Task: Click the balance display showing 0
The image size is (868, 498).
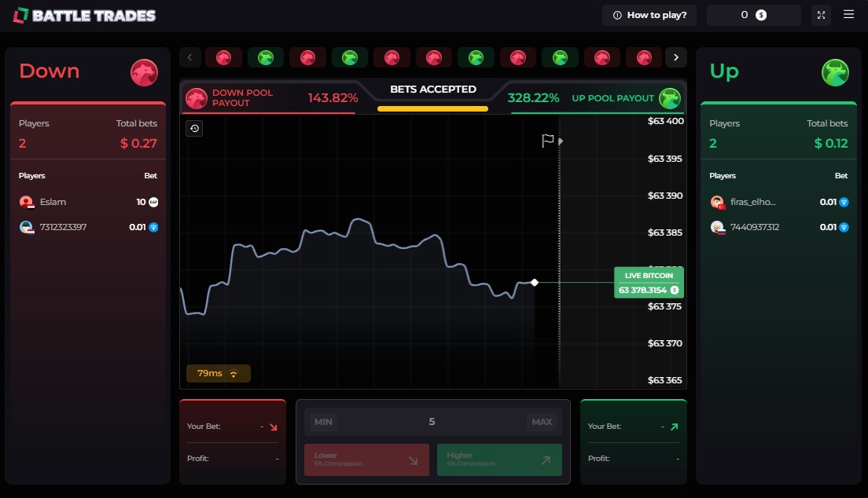Action: [753, 15]
